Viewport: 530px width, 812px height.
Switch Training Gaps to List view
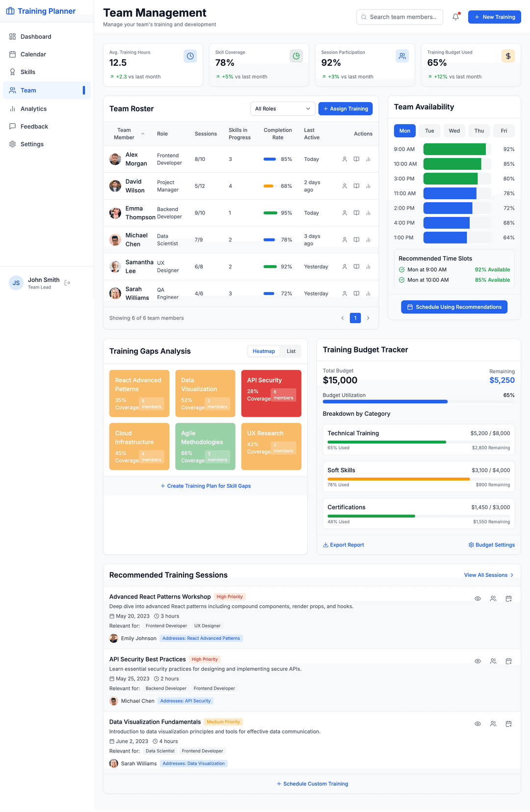(291, 351)
